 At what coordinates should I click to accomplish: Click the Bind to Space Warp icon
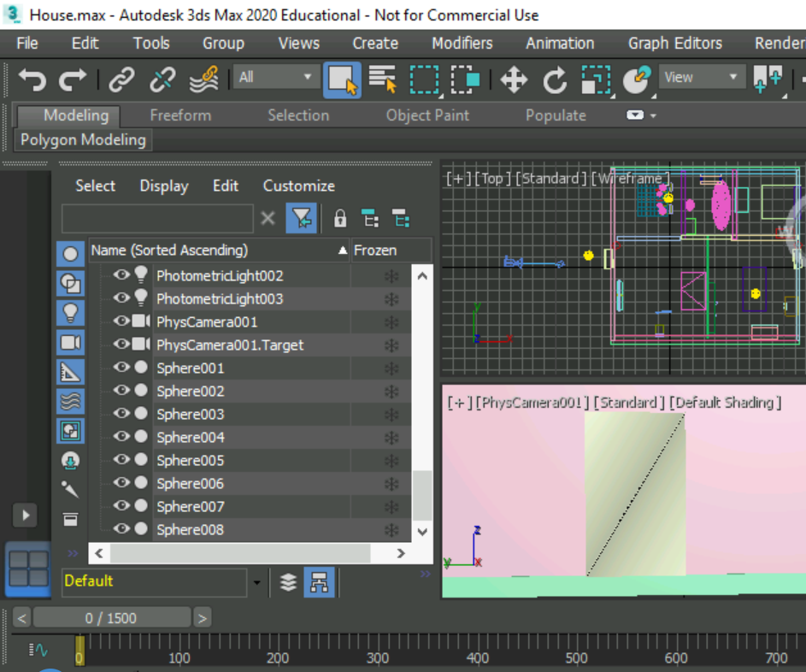point(203,79)
